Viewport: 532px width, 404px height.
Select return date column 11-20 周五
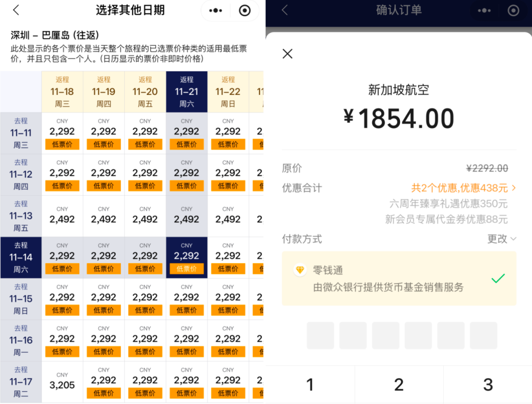pos(145,92)
